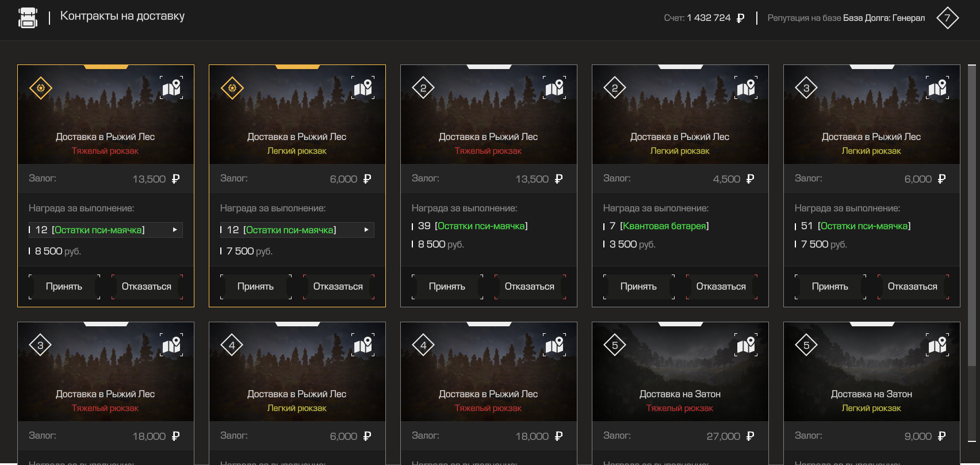Click reputation text База Долга: Генерал
Image resolution: width=980 pixels, height=465 pixels.
coord(884,18)
